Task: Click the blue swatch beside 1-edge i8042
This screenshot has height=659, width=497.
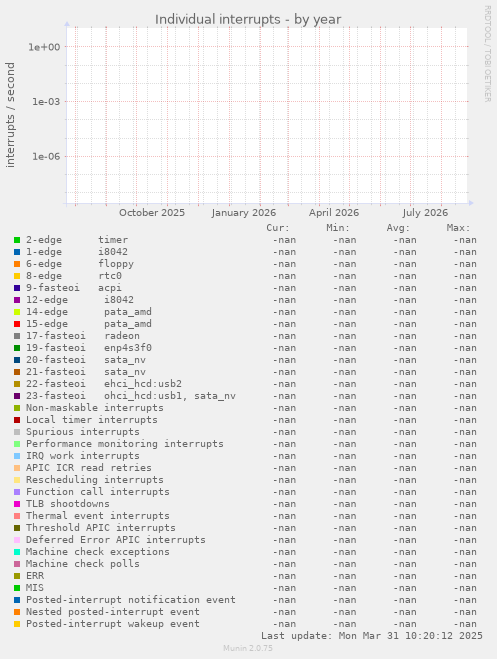Action: pyautogui.click(x=17, y=252)
